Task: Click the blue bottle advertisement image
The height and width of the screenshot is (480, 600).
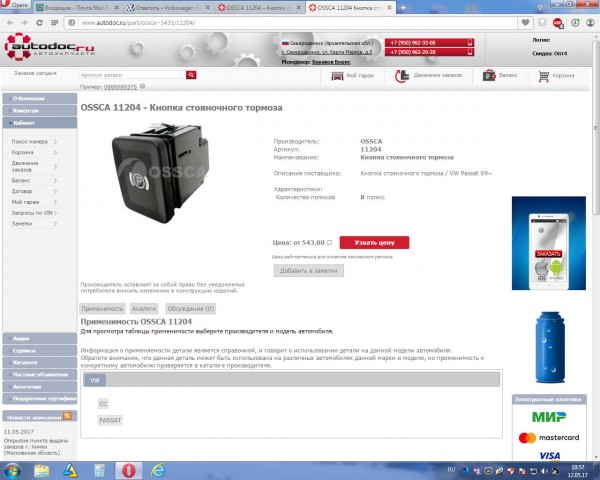Action: tap(550, 347)
